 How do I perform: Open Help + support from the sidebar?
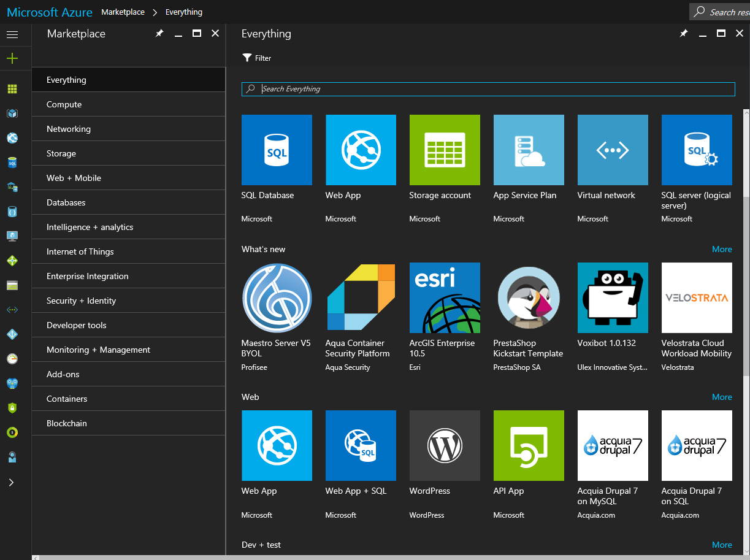click(12, 457)
